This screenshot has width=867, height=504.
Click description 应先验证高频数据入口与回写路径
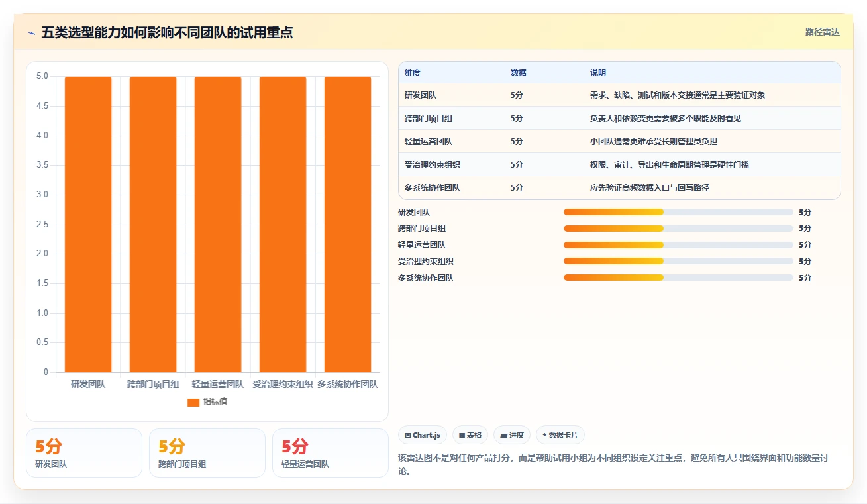click(650, 188)
